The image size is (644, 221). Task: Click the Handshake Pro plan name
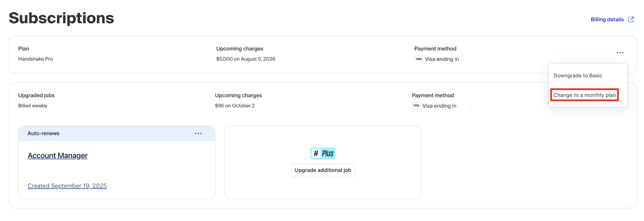[x=35, y=59]
